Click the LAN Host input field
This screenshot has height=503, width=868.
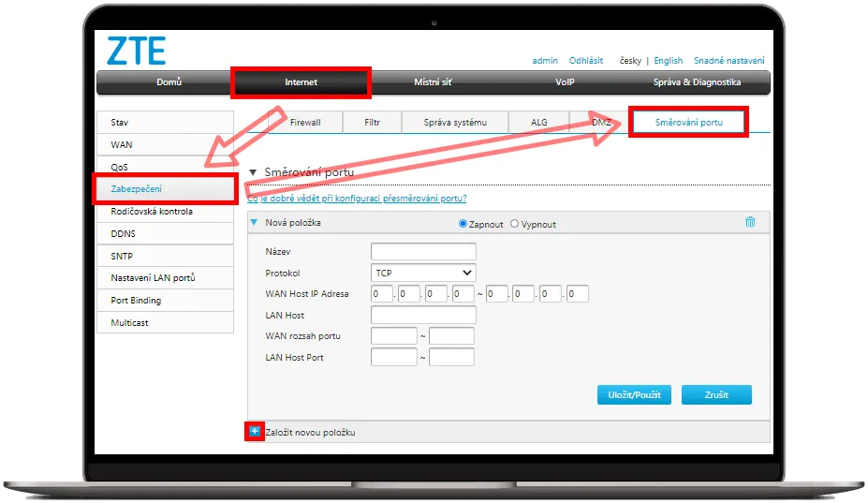pyautogui.click(x=423, y=316)
